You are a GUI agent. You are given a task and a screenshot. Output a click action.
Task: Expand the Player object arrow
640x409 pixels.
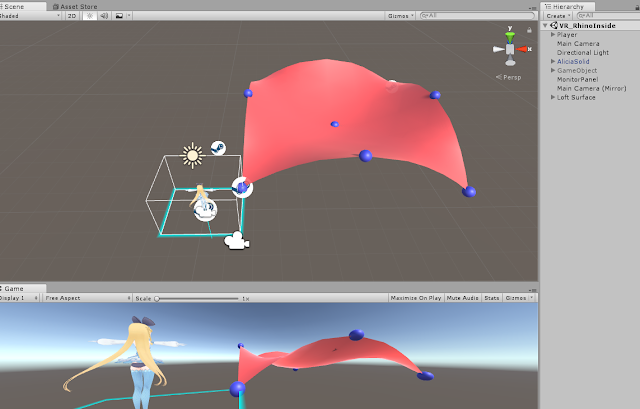553,34
